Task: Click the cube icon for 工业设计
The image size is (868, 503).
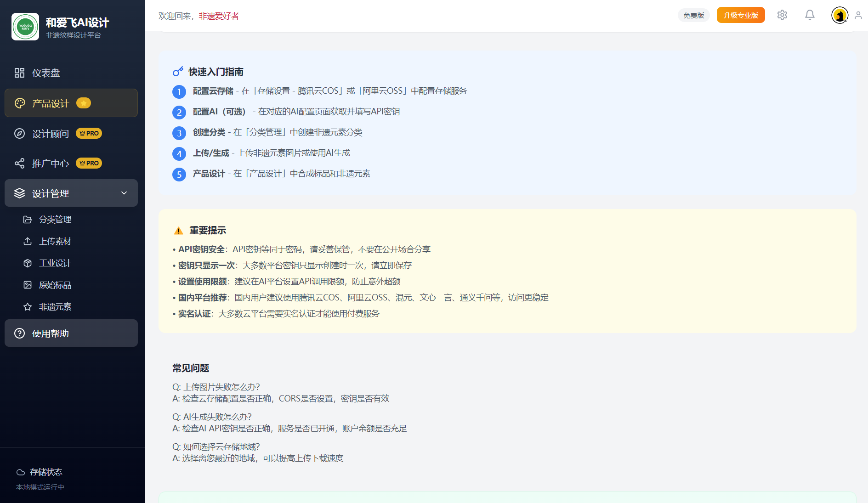Action: (28, 263)
